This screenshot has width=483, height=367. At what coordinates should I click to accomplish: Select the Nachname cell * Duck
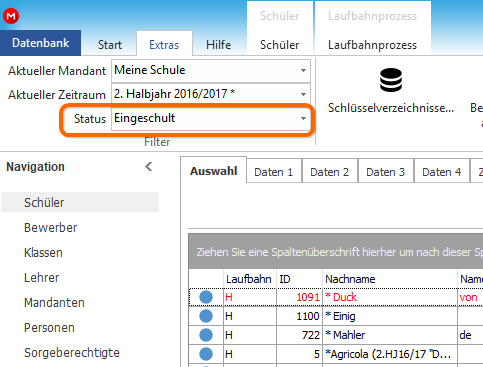tap(390, 297)
